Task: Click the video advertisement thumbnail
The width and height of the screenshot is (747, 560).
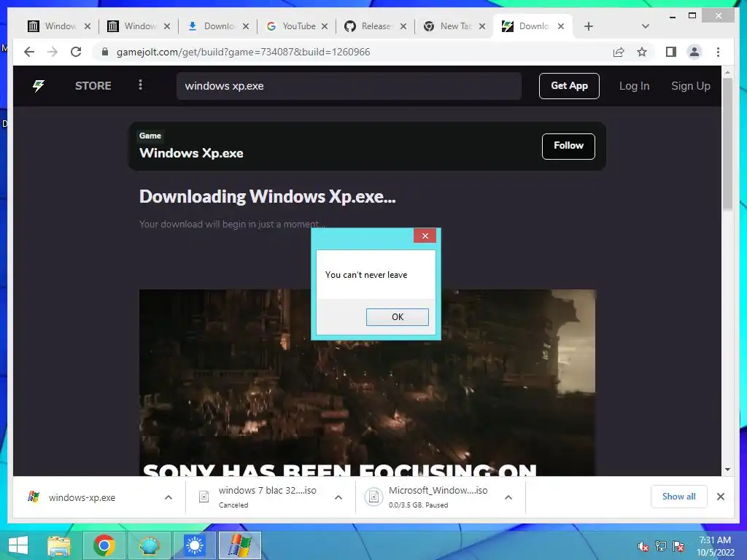Action: click(367, 382)
